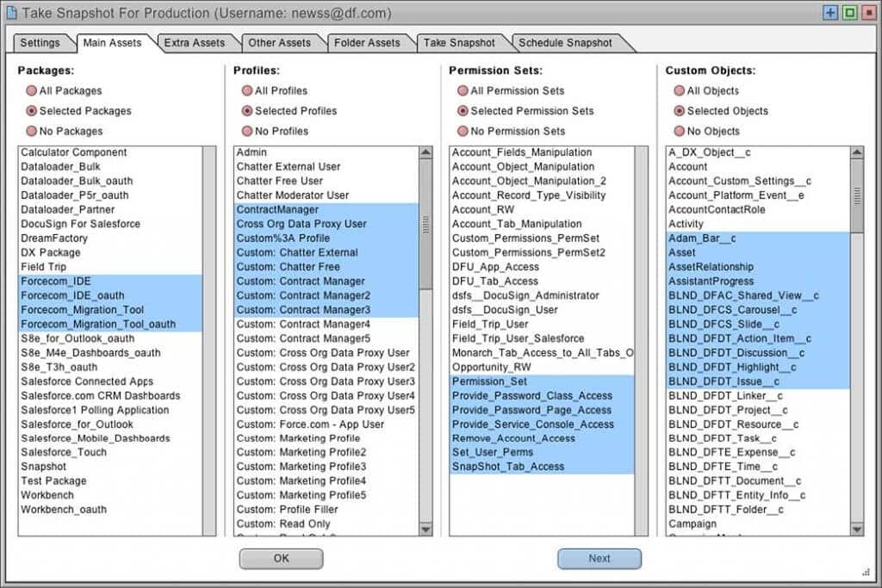Screen dimensions: 882x588
Task: Click Custom Objects list scroll up arrow
Action: 857,152
